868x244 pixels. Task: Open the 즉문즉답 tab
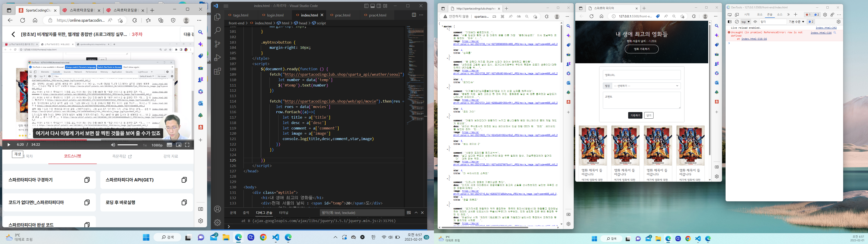tap(122, 156)
